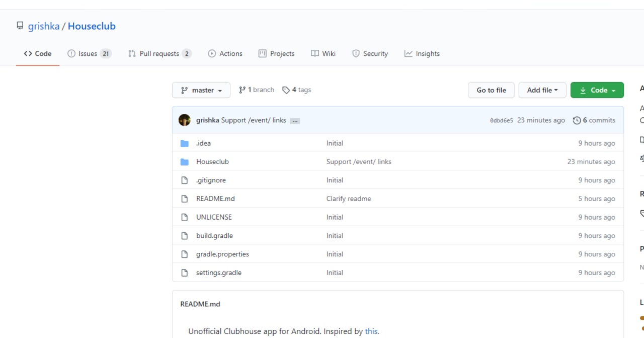Switch to the Issues tab
Image resolution: width=644 pixels, height=338 pixels.
point(90,53)
